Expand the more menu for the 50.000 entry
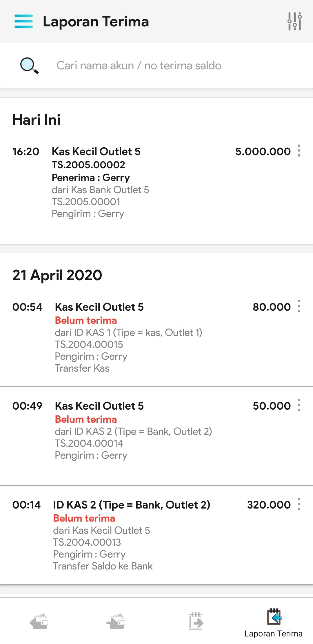Image resolution: width=313 pixels, height=644 pixels. tap(299, 405)
